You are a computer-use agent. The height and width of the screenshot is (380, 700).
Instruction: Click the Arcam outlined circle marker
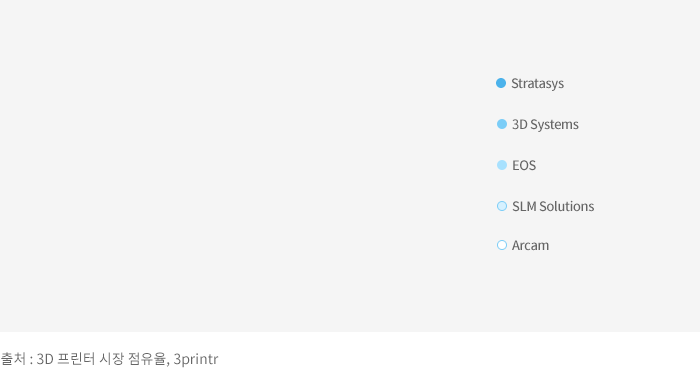(x=502, y=245)
